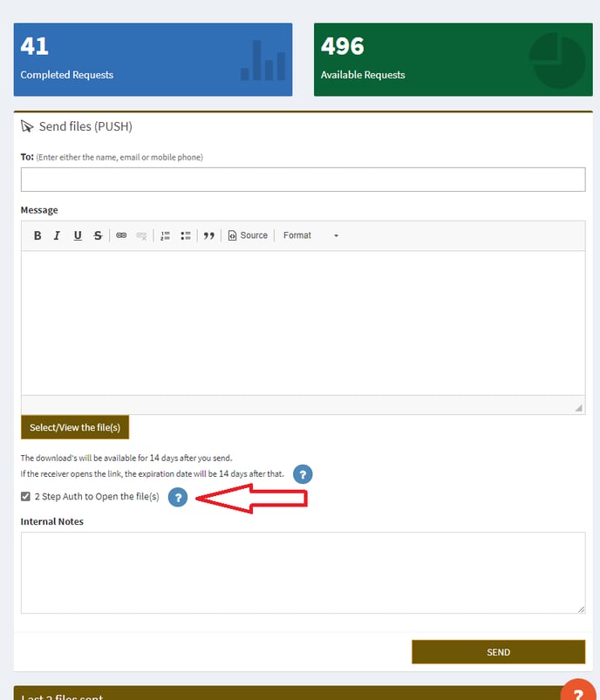
Task: Open the Completed Requests tile
Action: (153, 59)
